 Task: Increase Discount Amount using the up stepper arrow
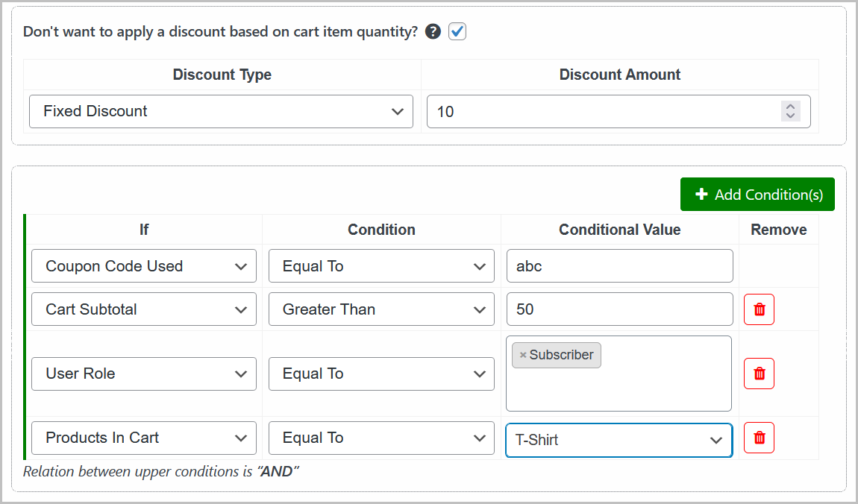(x=790, y=107)
